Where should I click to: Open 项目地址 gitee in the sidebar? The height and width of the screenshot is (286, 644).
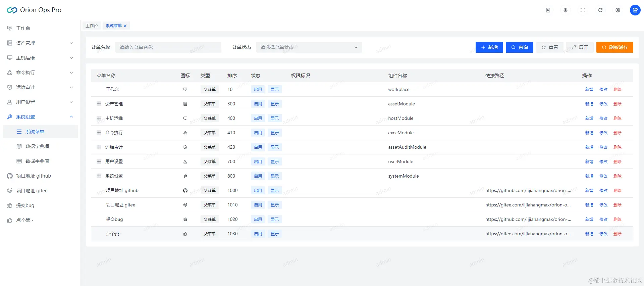click(40, 191)
